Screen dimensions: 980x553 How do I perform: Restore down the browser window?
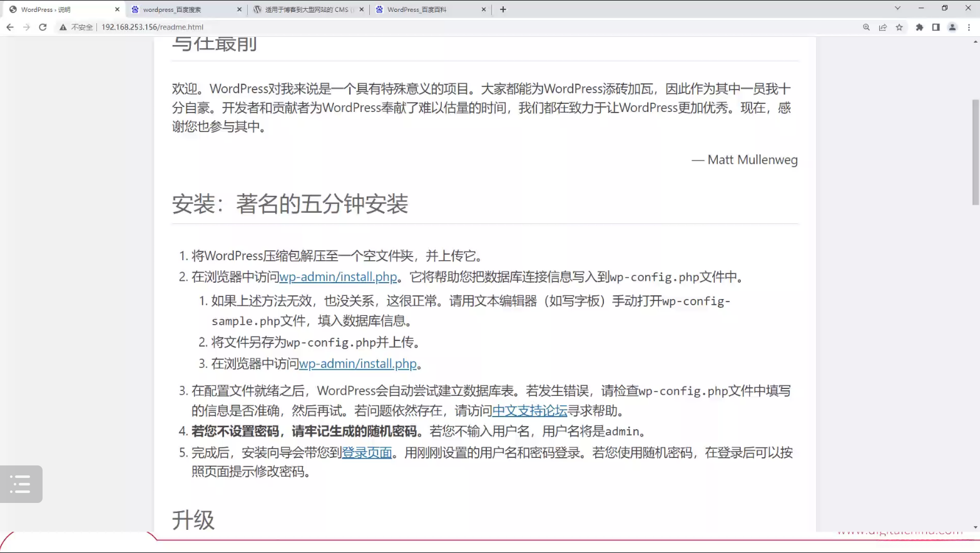click(x=944, y=8)
